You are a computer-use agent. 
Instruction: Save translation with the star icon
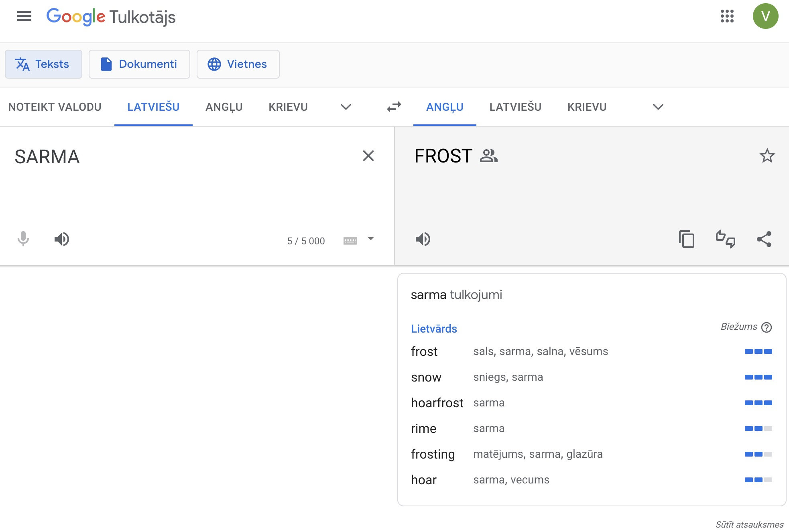767,156
